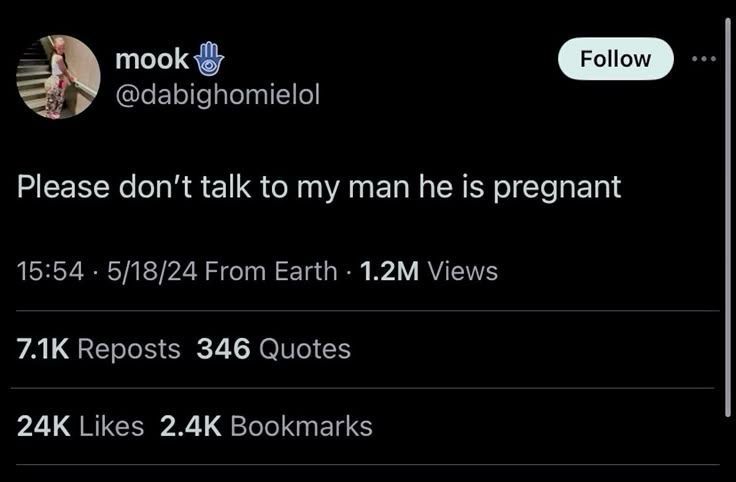Open the 346 Quotes list
The height and width of the screenshot is (482, 736).
274,349
